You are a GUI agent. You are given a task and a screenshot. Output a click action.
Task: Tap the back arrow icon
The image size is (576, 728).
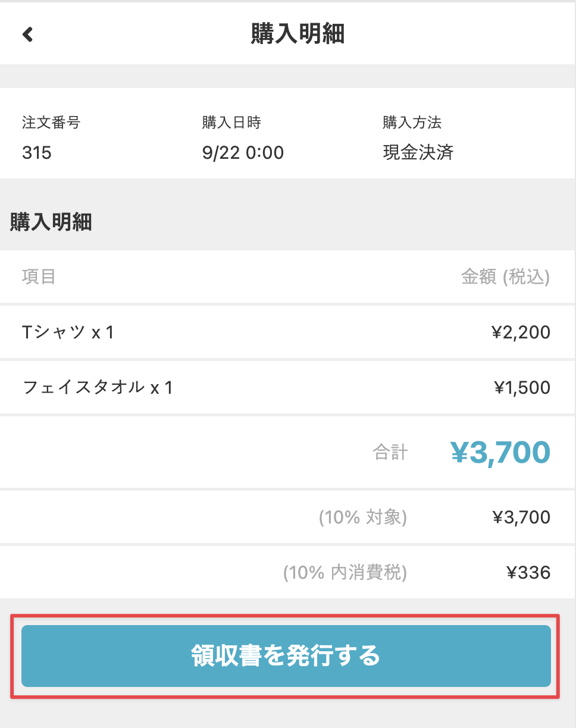(x=27, y=34)
